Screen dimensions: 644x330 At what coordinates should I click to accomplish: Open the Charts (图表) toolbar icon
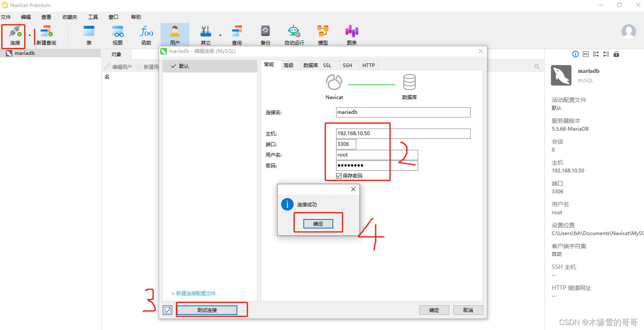coord(352,36)
